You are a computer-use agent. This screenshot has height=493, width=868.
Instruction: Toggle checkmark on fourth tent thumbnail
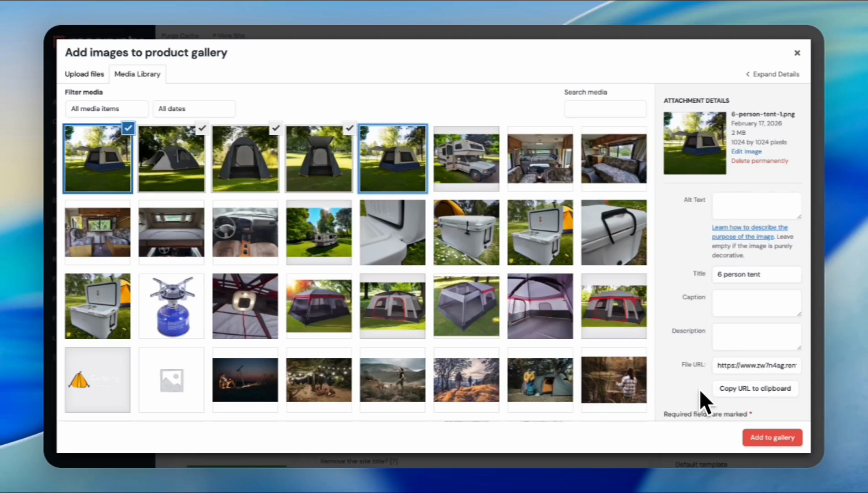349,128
